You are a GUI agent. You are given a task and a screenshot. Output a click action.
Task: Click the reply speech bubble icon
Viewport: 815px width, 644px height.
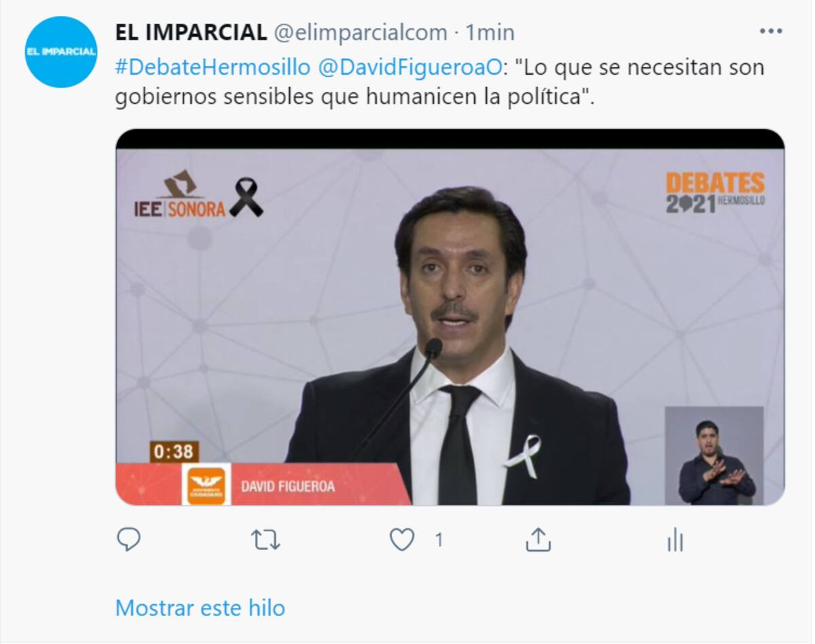click(x=128, y=540)
